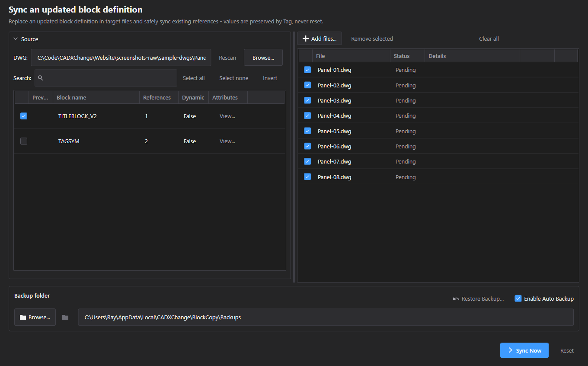Screen dimensions: 588x366
Task: Click Rescan next to the DWG path
Action: click(227, 58)
